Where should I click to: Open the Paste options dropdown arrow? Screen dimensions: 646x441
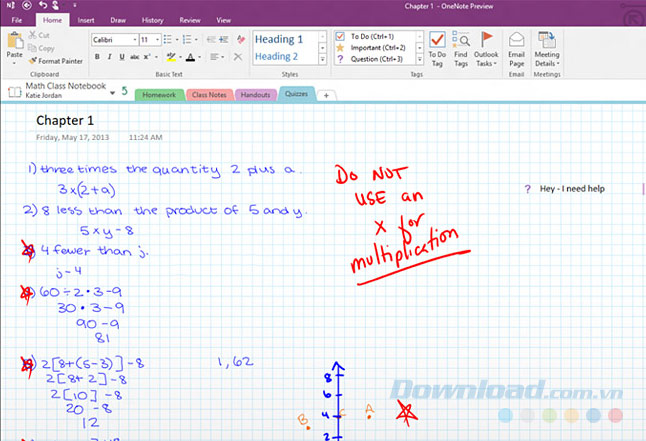(x=14, y=63)
